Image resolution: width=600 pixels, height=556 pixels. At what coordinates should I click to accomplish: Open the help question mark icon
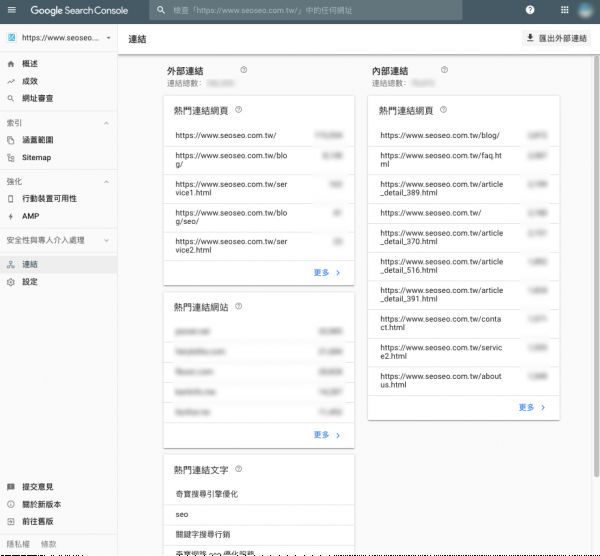(x=530, y=10)
